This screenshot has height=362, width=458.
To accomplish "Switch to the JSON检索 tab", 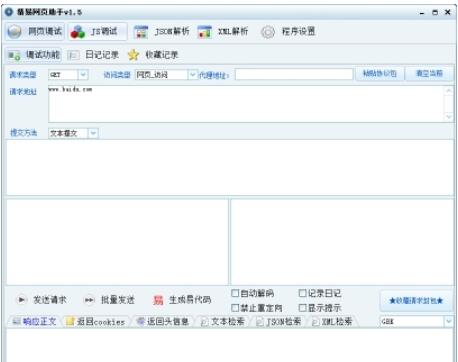I will pyautogui.click(x=279, y=322).
